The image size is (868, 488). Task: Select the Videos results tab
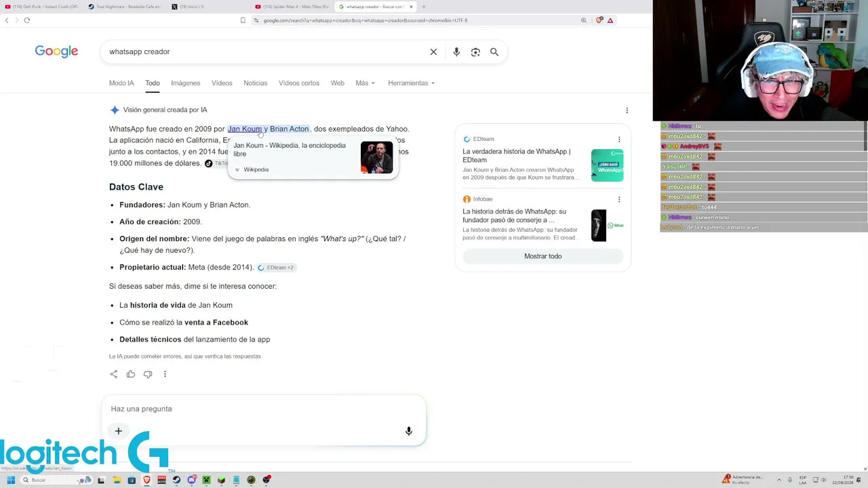click(222, 83)
